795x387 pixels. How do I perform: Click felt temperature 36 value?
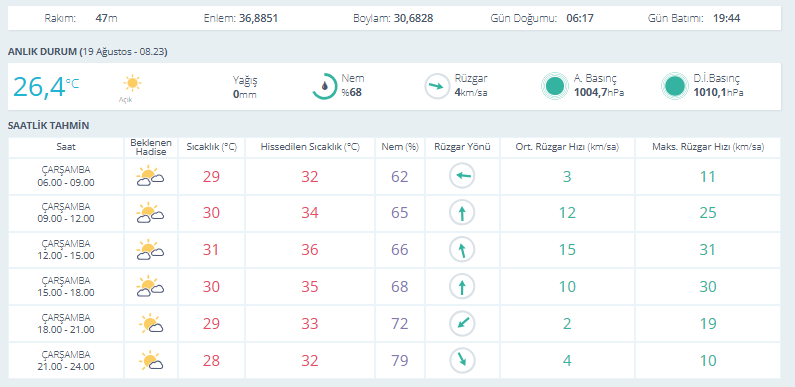(x=310, y=250)
